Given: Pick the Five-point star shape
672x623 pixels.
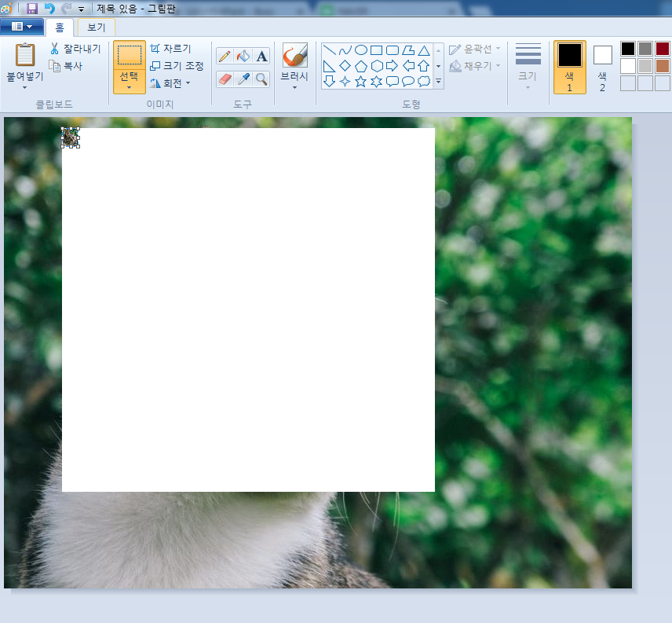Looking at the screenshot, I should pyautogui.click(x=361, y=81).
